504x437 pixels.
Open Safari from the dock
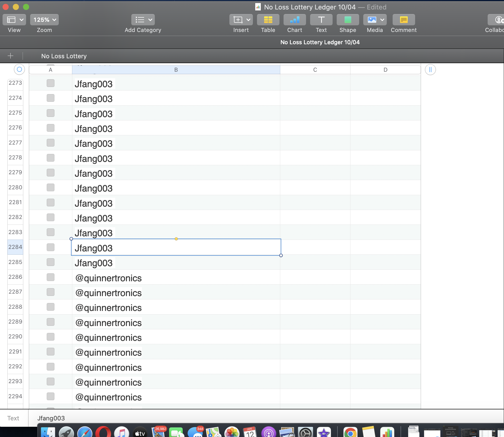click(x=85, y=432)
